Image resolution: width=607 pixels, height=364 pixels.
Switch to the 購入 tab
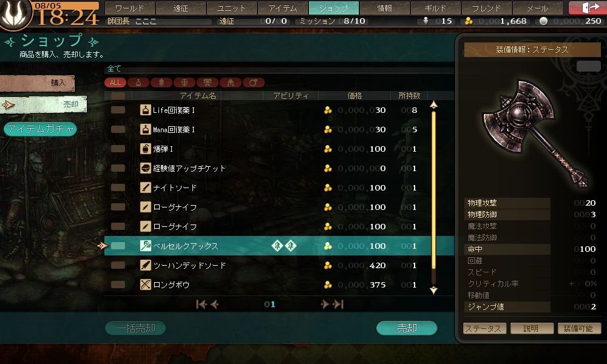pyautogui.click(x=37, y=83)
